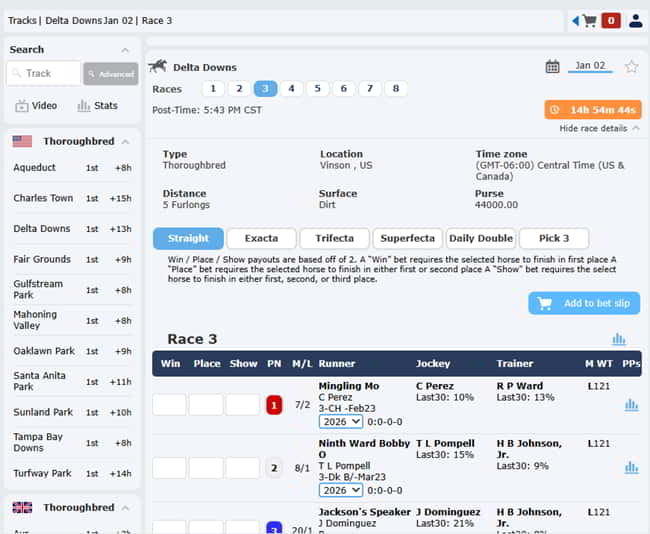This screenshot has width=650, height=534.
Task: Select race 8 tab
Action: (396, 89)
